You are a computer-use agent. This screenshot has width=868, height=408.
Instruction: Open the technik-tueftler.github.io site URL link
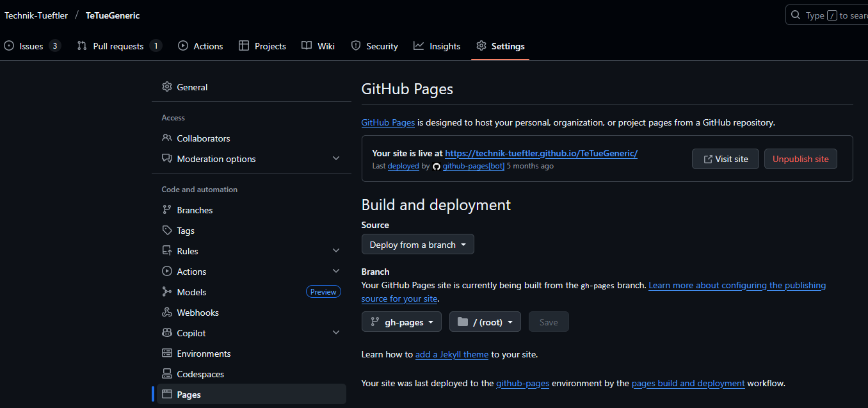(x=541, y=153)
